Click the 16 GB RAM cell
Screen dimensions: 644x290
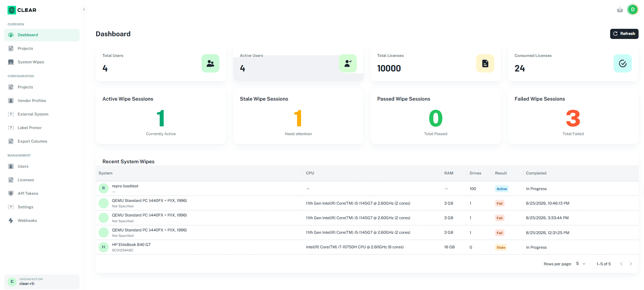coord(449,247)
